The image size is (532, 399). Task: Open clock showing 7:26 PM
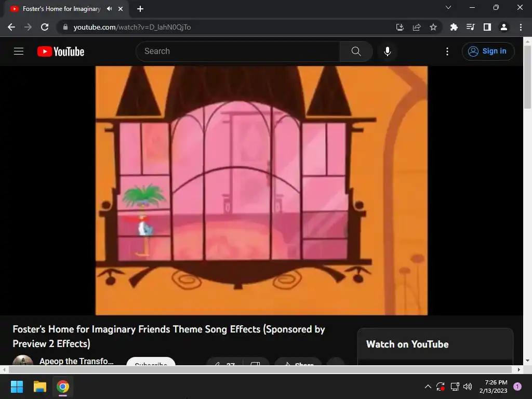494,387
